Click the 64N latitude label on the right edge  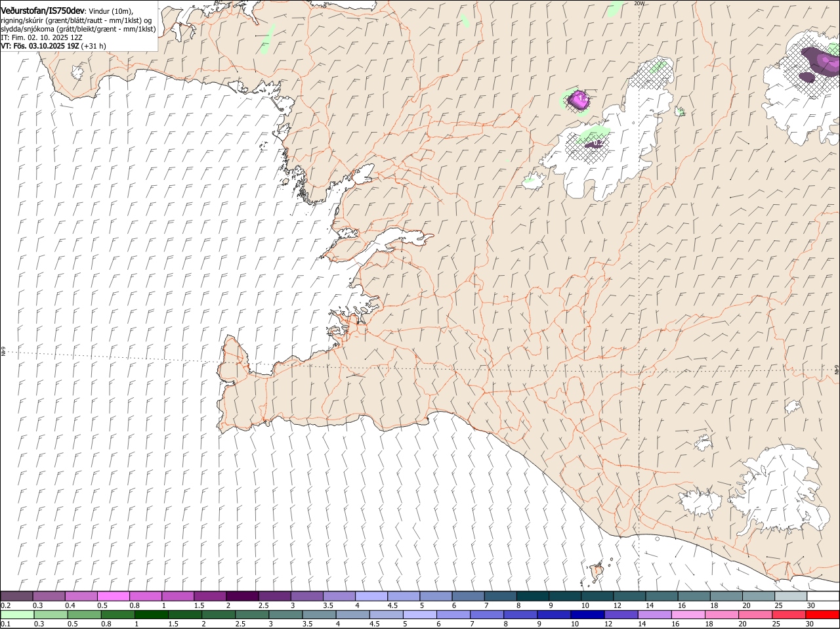click(x=837, y=370)
